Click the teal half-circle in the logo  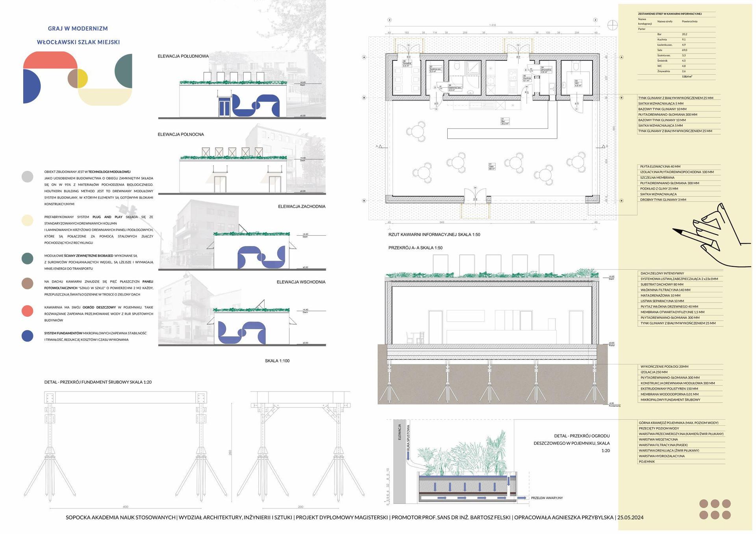[124, 71]
